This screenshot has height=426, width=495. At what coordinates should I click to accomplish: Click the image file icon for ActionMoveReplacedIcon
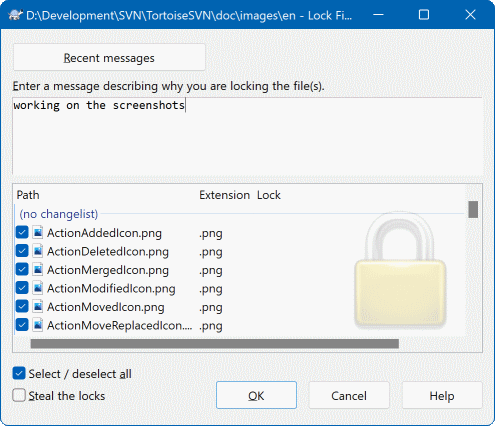38,325
